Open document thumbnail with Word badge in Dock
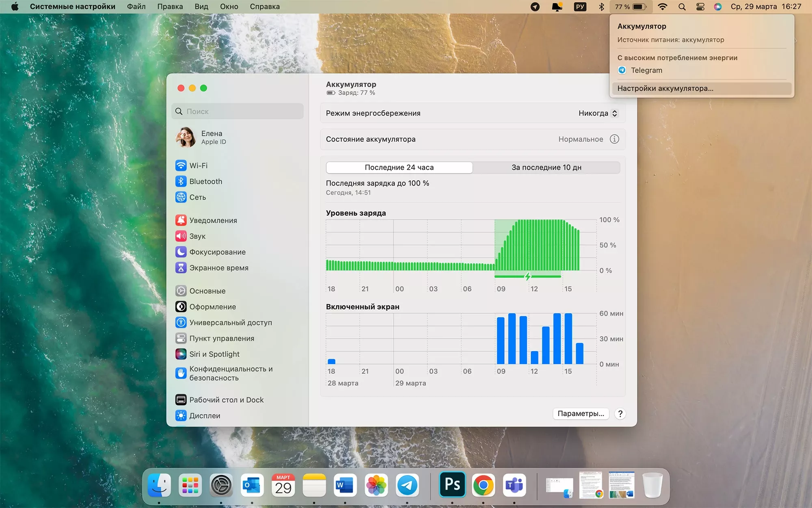The image size is (812, 508). pos(621,485)
